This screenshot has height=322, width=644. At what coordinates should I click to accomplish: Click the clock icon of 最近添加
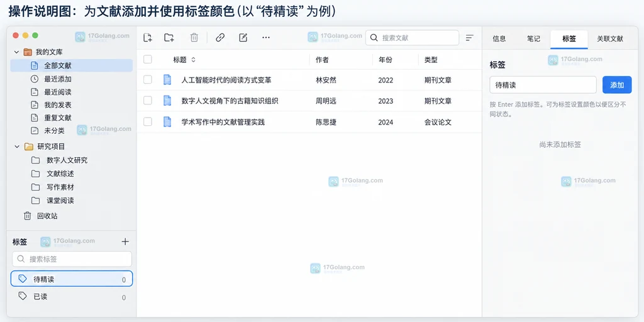click(35, 79)
